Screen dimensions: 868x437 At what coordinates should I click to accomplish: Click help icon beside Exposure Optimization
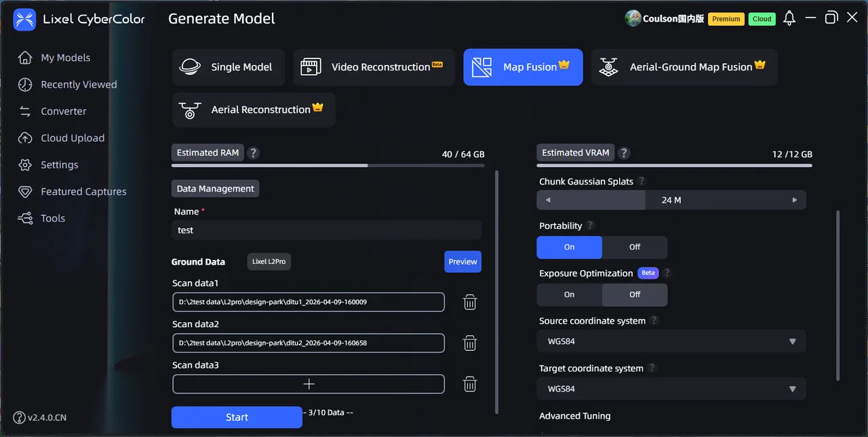pos(667,273)
